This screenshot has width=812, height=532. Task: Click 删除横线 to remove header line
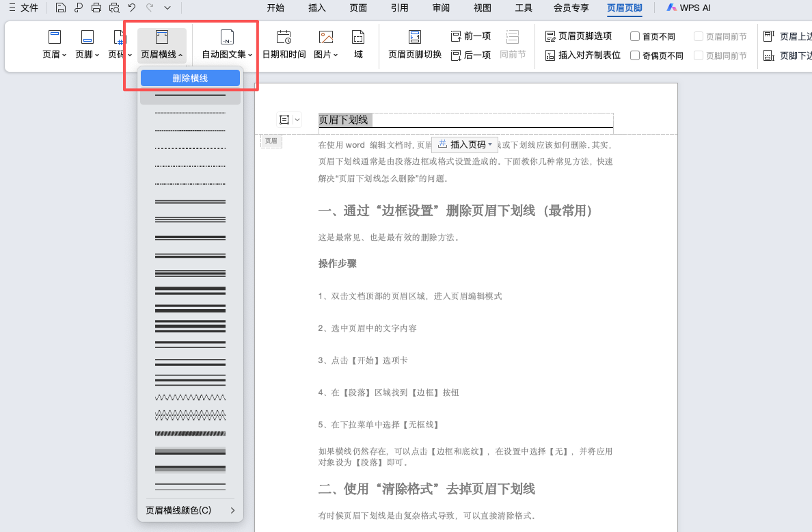coord(190,77)
